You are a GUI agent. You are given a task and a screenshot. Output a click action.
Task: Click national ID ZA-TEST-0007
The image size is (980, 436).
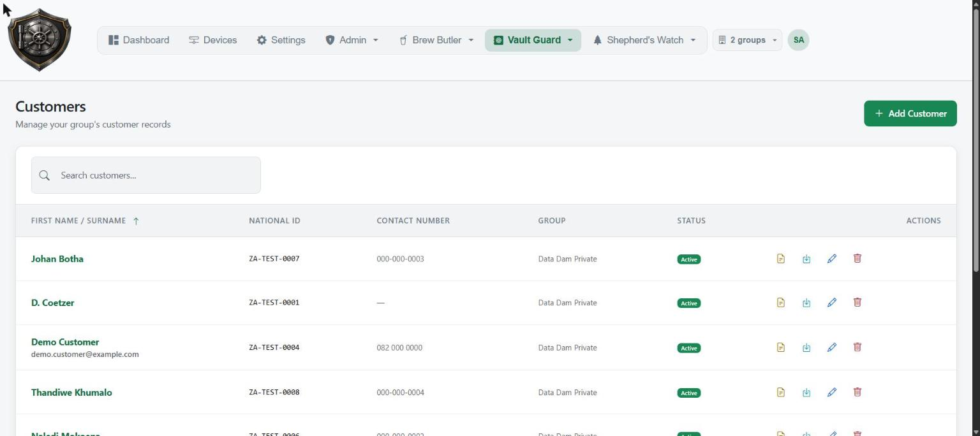(x=274, y=259)
